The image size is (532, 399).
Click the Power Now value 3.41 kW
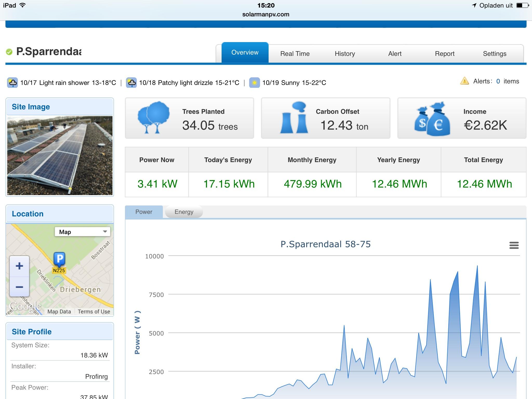[157, 184]
